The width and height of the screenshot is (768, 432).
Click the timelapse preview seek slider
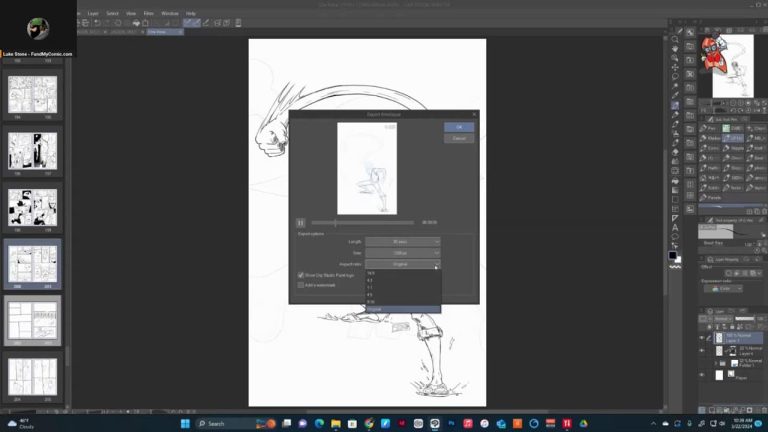click(362, 223)
